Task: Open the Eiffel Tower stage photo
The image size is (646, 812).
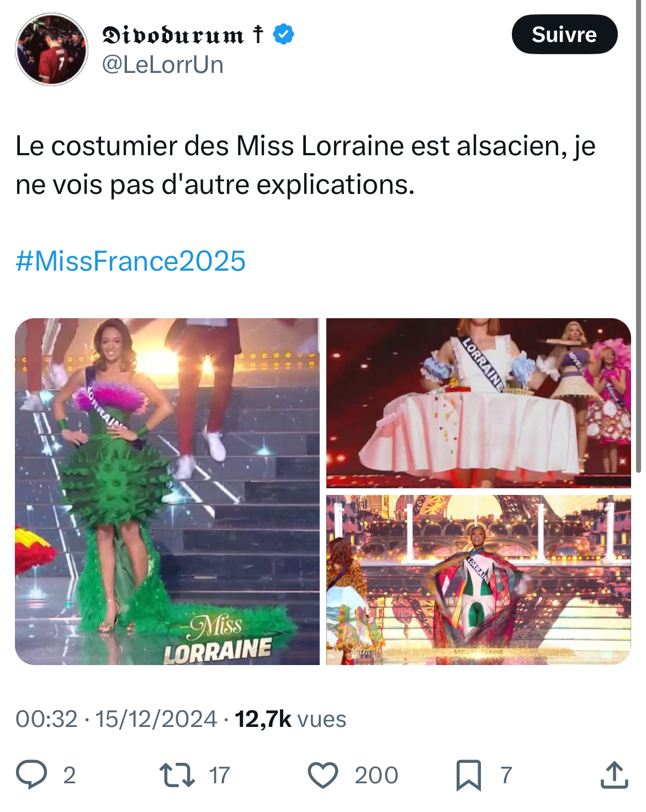Action: (x=478, y=580)
